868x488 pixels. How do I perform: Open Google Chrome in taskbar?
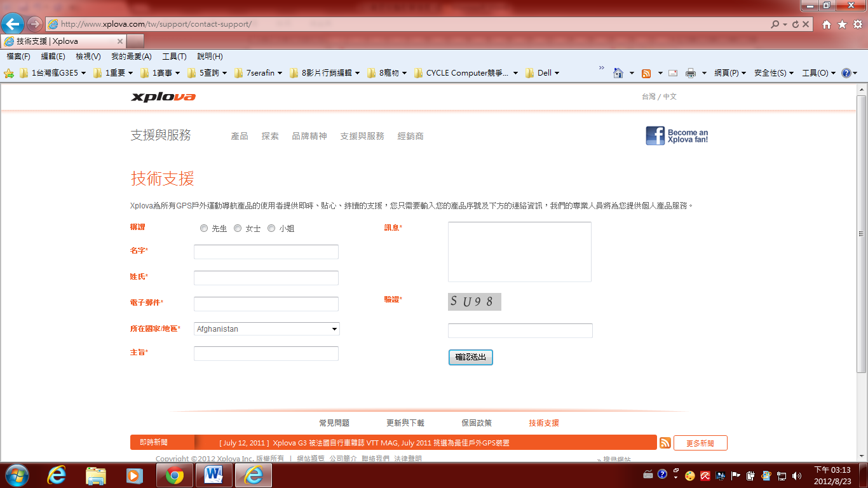(175, 475)
